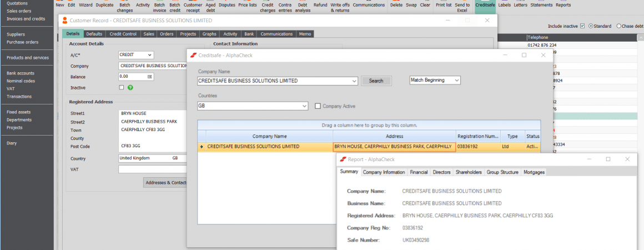
Task: Click the New toolbar item
Action: click(x=60, y=6)
